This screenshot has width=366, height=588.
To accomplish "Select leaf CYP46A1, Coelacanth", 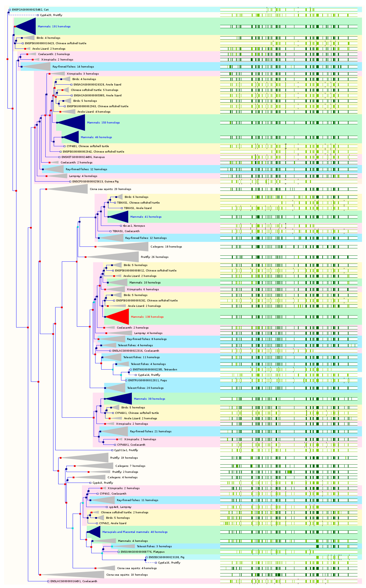I will tap(131, 445).
